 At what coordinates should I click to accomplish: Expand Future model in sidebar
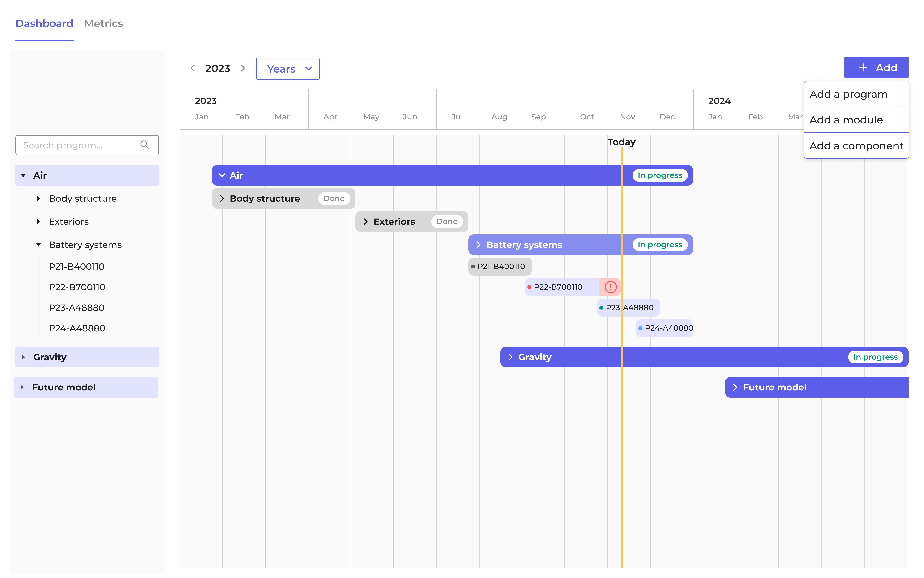pyautogui.click(x=22, y=387)
